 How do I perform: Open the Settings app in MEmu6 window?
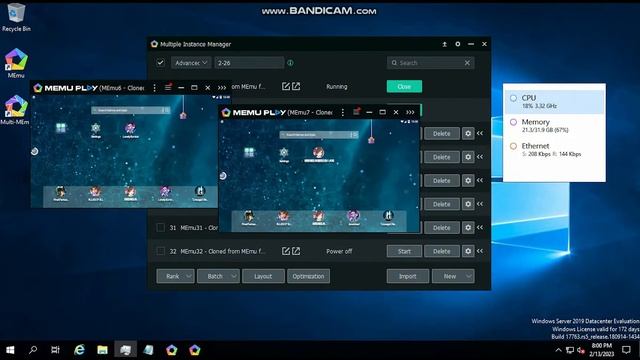(x=96, y=130)
